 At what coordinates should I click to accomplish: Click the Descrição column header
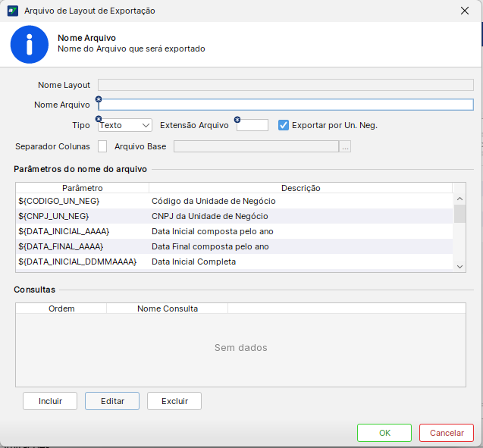pos(300,187)
